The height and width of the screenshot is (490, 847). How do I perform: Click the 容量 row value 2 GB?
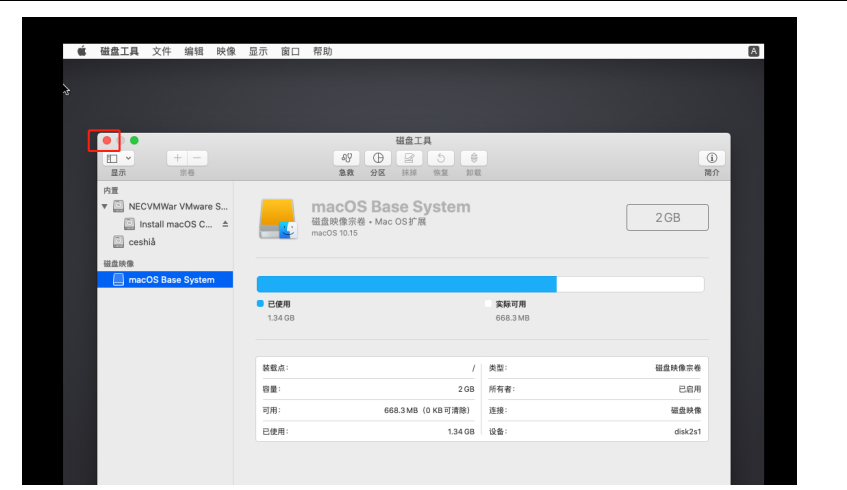click(466, 389)
